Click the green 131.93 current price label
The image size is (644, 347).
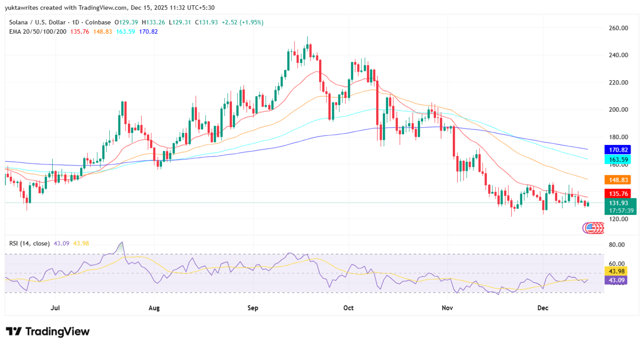(618, 203)
